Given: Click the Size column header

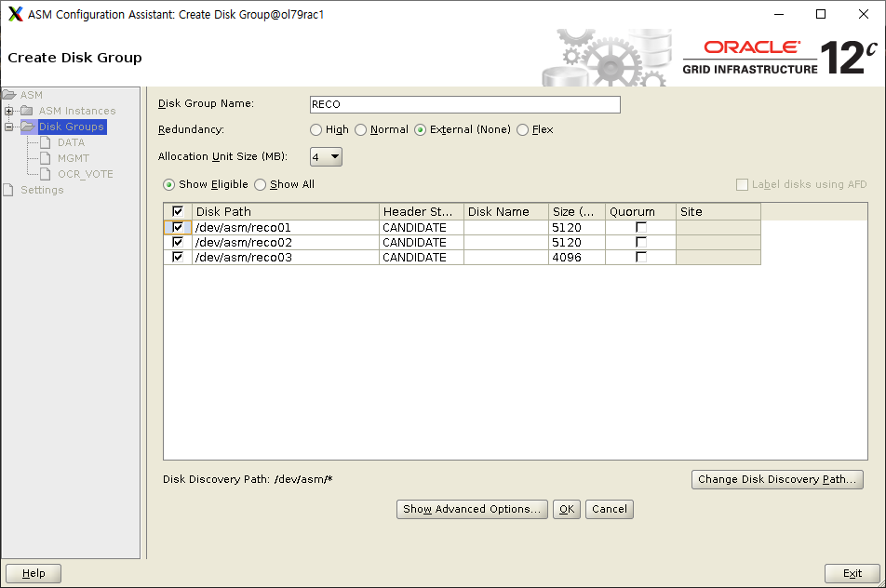Looking at the screenshot, I should coord(576,212).
